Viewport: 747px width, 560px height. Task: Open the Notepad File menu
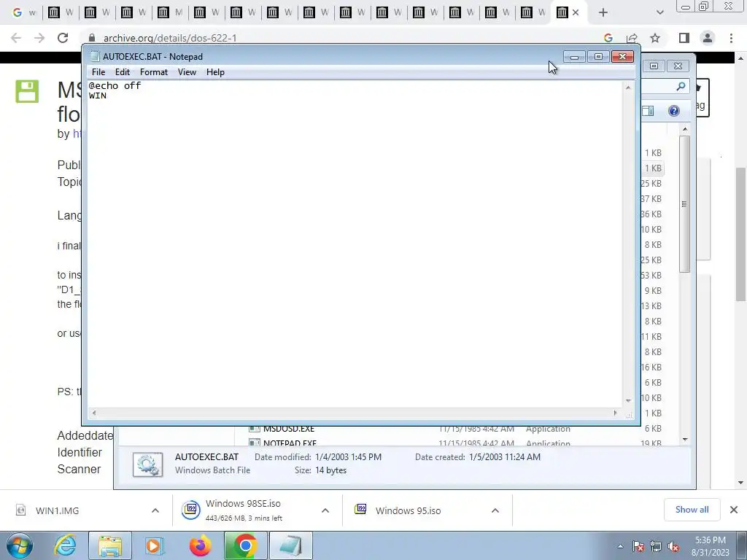click(98, 72)
